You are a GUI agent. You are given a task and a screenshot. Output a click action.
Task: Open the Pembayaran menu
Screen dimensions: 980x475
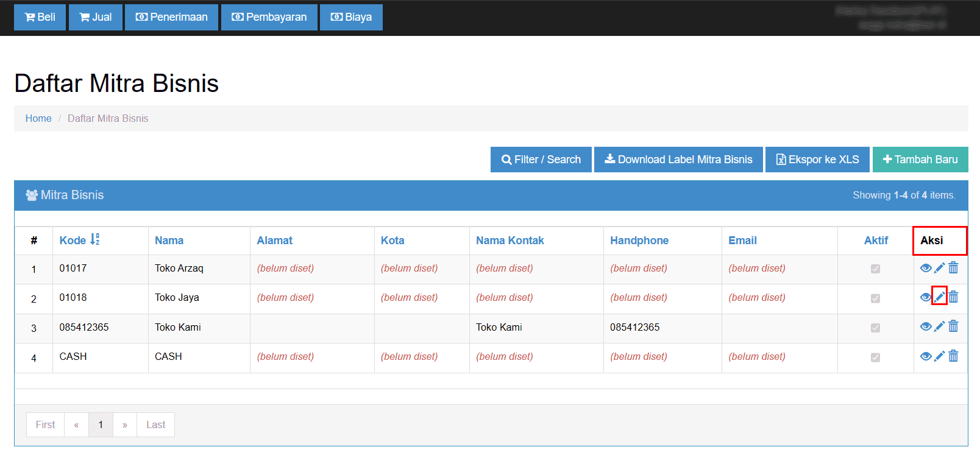269,17
